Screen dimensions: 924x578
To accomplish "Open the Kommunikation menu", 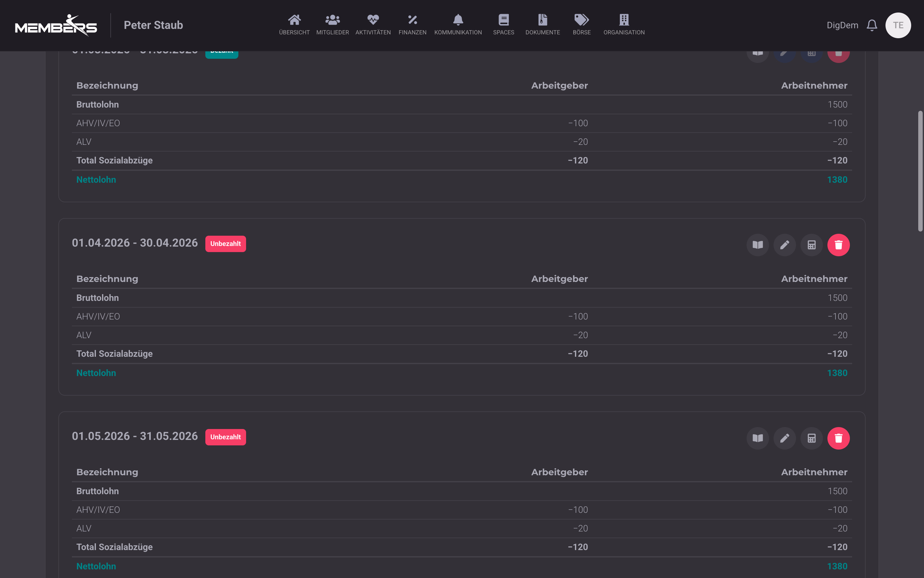I will [x=458, y=25].
